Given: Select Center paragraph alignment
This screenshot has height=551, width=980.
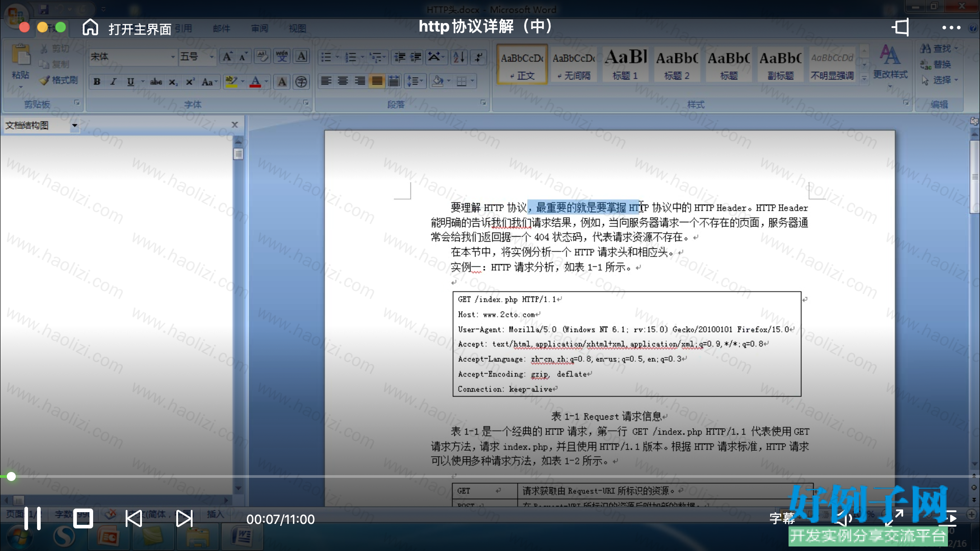Looking at the screenshot, I should click(x=343, y=81).
